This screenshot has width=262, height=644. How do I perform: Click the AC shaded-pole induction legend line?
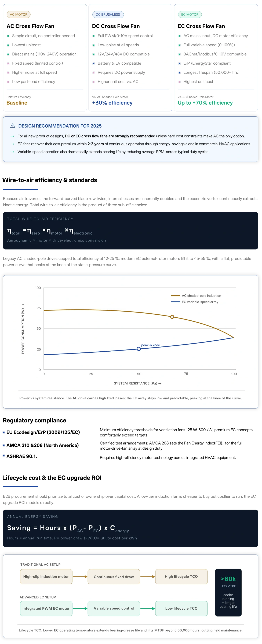point(176,296)
